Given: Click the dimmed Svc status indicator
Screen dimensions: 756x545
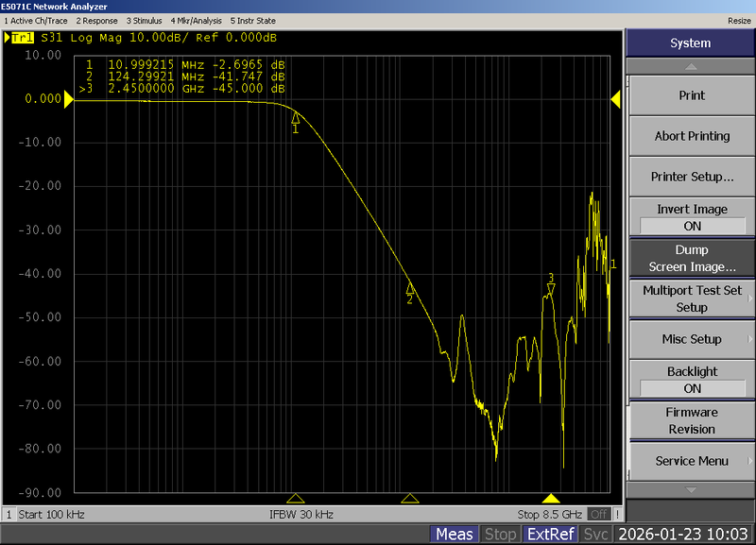Looking at the screenshot, I should click(595, 534).
